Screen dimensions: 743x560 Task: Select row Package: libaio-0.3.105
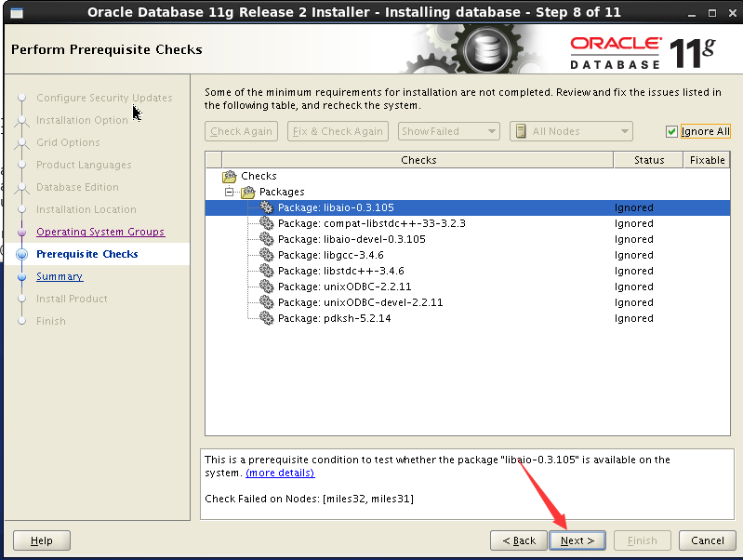pos(468,207)
